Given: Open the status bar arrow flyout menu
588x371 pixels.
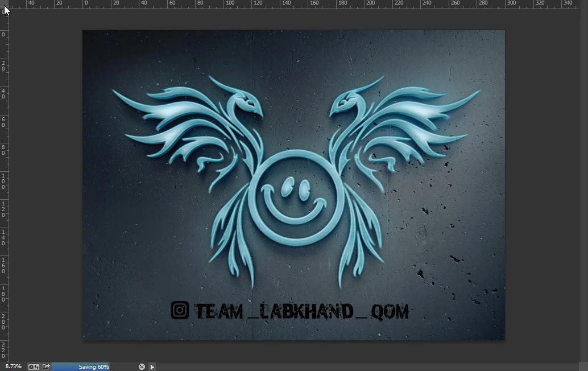Looking at the screenshot, I should pyautogui.click(x=152, y=367).
